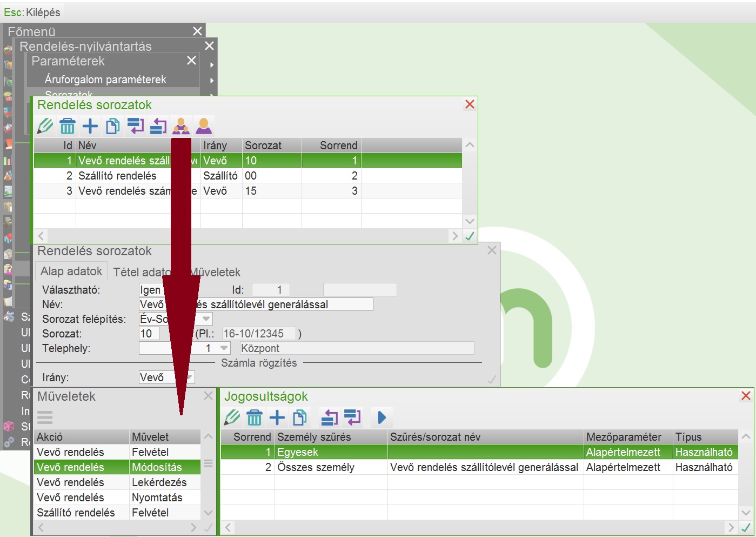Sort by the Mezőparaméter column header
The width and height of the screenshot is (756, 537).
[x=628, y=437]
